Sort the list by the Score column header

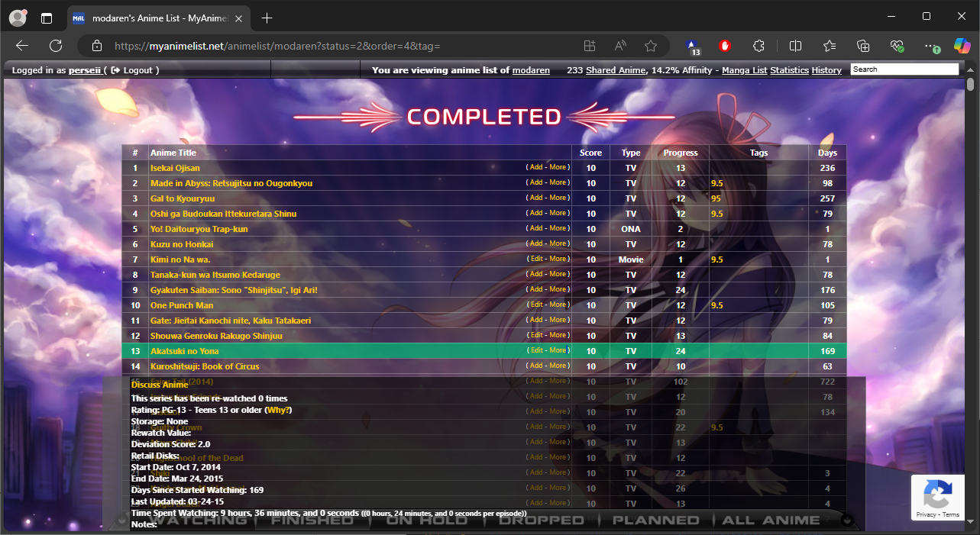[x=590, y=153]
